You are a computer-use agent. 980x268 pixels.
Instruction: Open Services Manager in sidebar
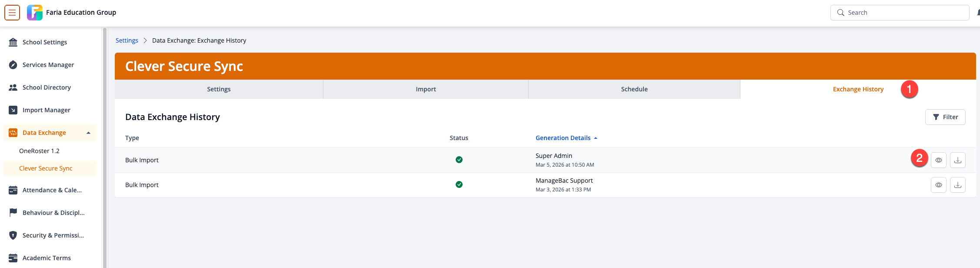pos(48,65)
